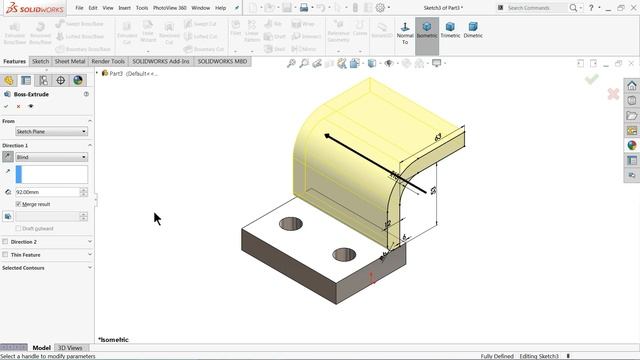Increase depth with spinner up arrow
Viewport: 640px width, 360px height.
[x=83, y=190]
